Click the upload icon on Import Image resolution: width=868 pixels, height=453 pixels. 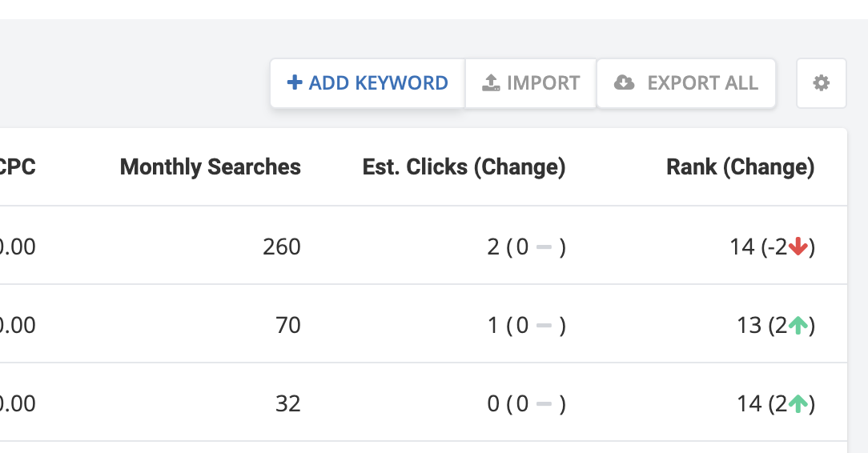[491, 82]
